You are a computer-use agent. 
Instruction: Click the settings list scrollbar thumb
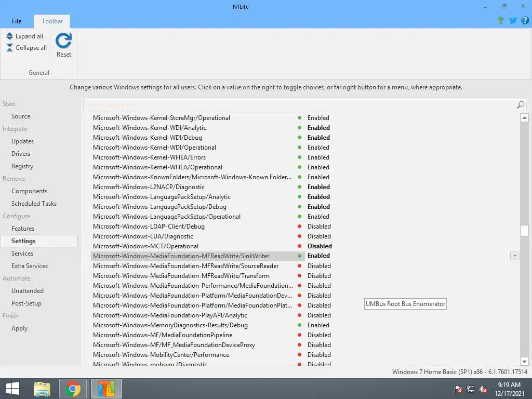pyautogui.click(x=524, y=230)
